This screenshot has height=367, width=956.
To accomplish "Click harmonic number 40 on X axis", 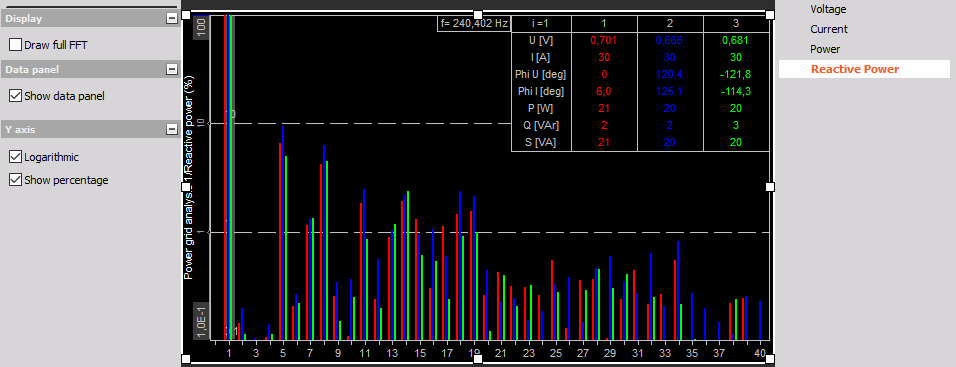I will [760, 354].
